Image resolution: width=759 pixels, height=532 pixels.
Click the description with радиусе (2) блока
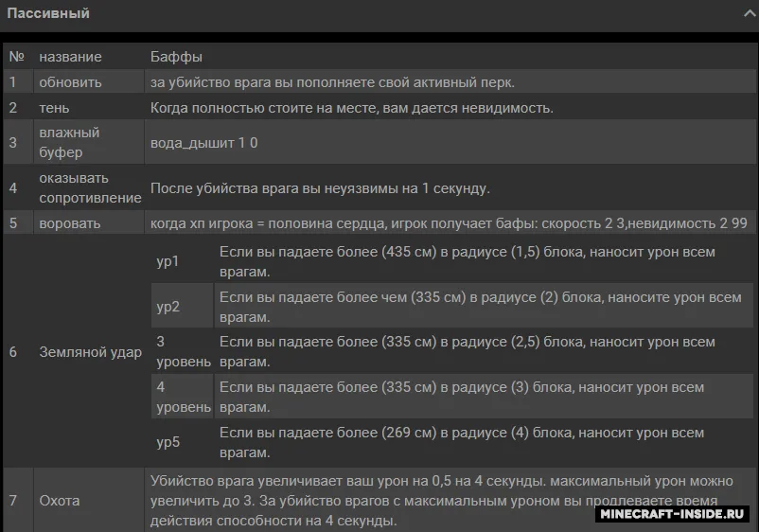click(x=480, y=307)
